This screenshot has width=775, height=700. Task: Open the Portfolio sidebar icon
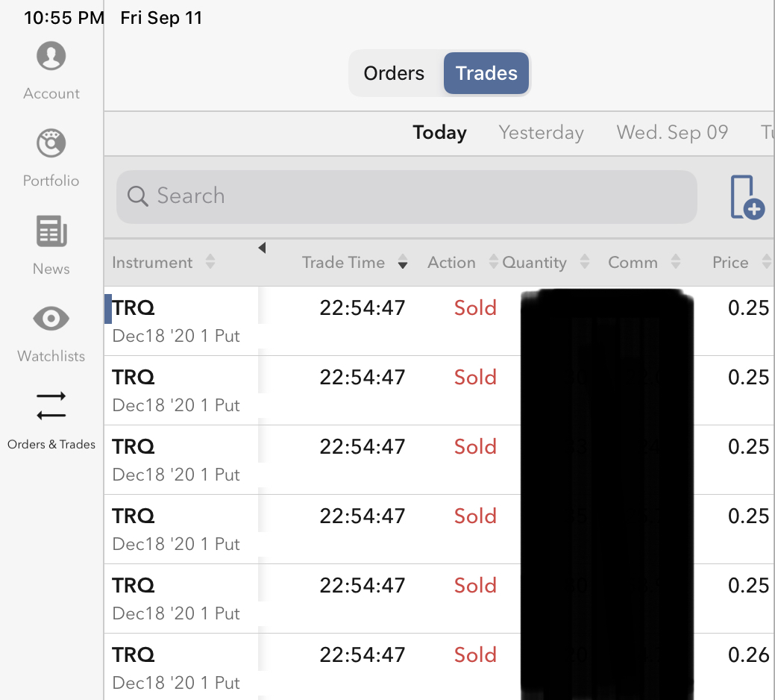point(51,144)
